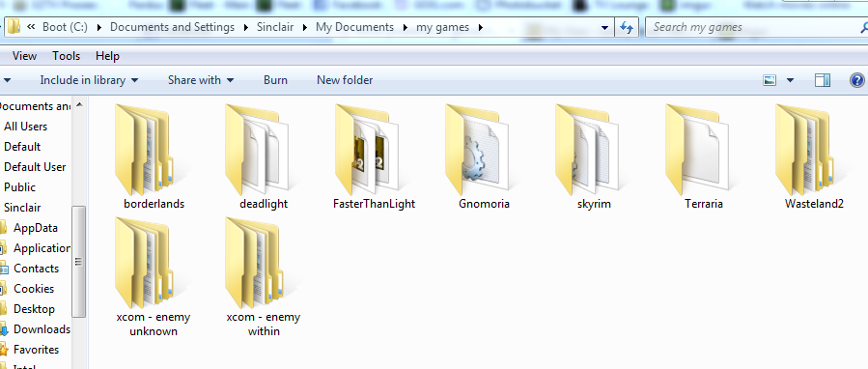Expand the arrow after Sinclair breadcrumb
Viewport: 868px width, 369px height.
304,27
